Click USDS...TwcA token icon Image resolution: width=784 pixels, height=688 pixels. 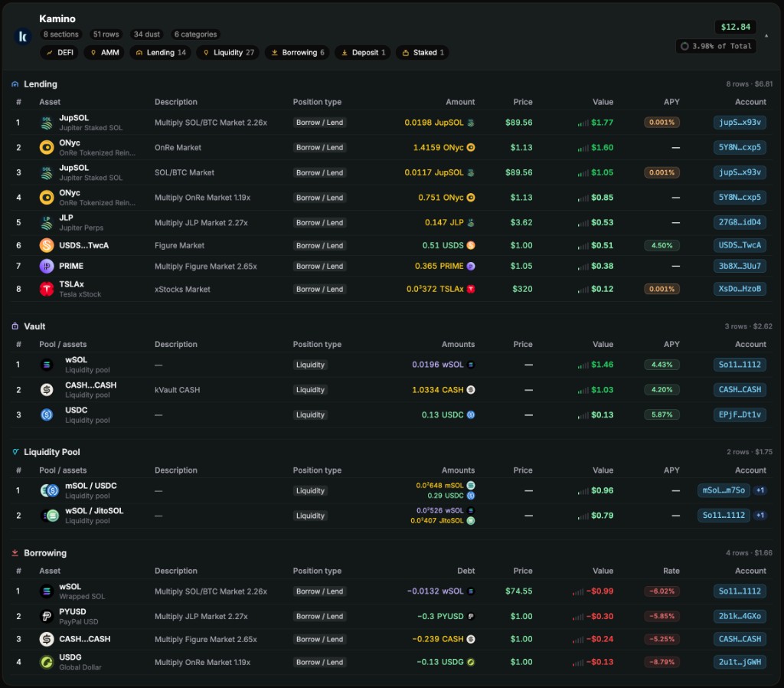(x=47, y=245)
